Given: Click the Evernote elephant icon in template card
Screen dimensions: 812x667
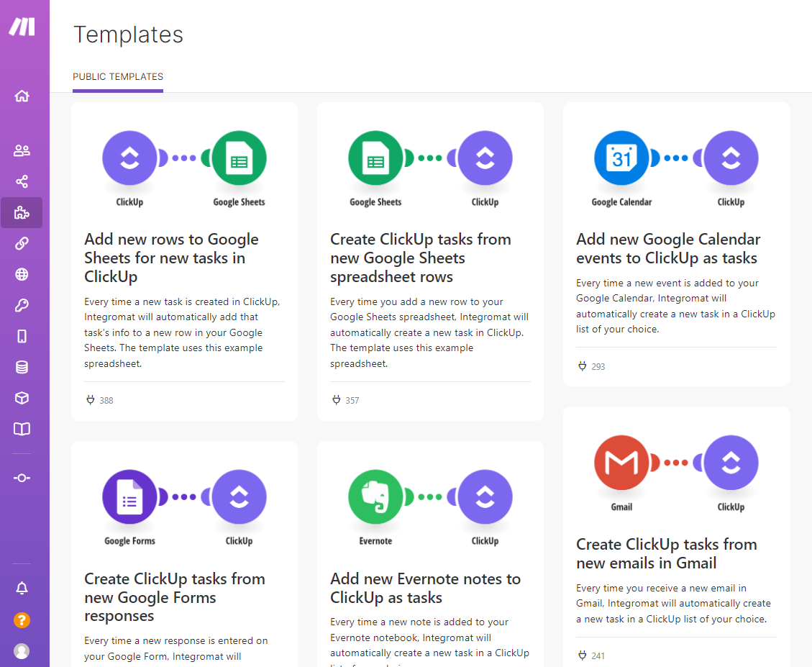Looking at the screenshot, I should (375, 497).
